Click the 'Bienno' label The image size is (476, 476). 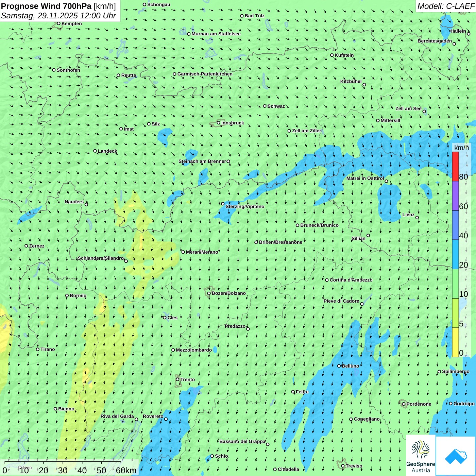pos(66,409)
